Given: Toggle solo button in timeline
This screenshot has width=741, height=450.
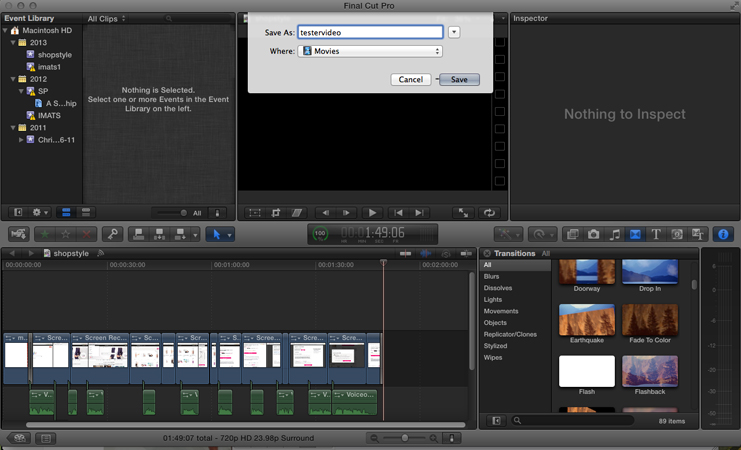Looking at the screenshot, I should 446,254.
